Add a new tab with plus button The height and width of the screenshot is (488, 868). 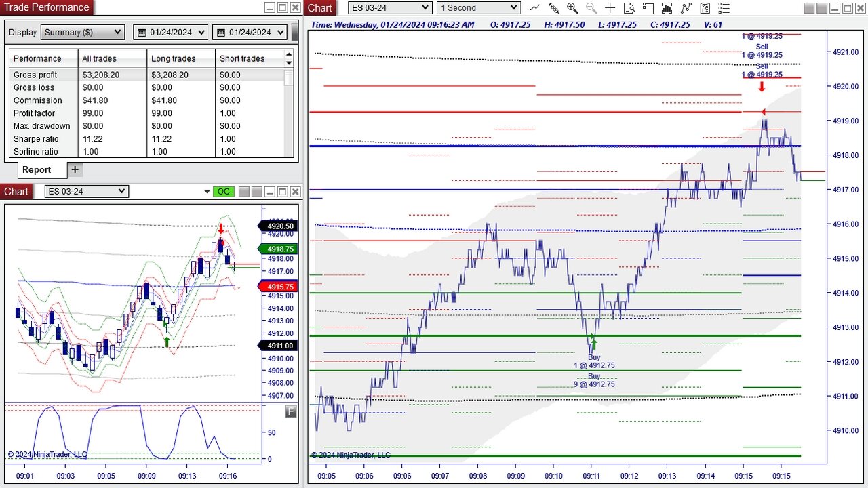[75, 169]
